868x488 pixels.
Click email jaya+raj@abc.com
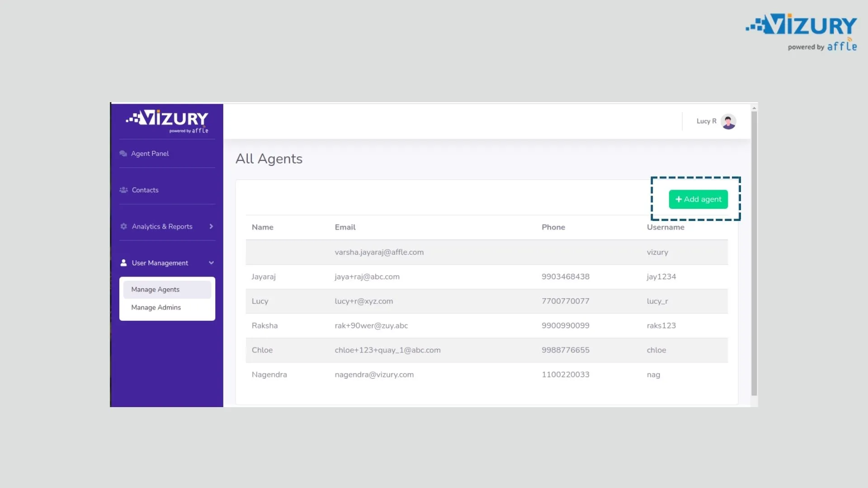(367, 277)
